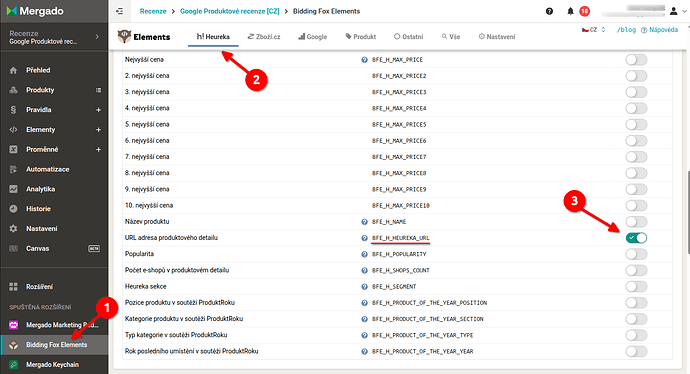
Task: Click help icon for BFE_H_PRODUCT_OF_THE_YEAR_TYPE
Action: pyautogui.click(x=364, y=335)
